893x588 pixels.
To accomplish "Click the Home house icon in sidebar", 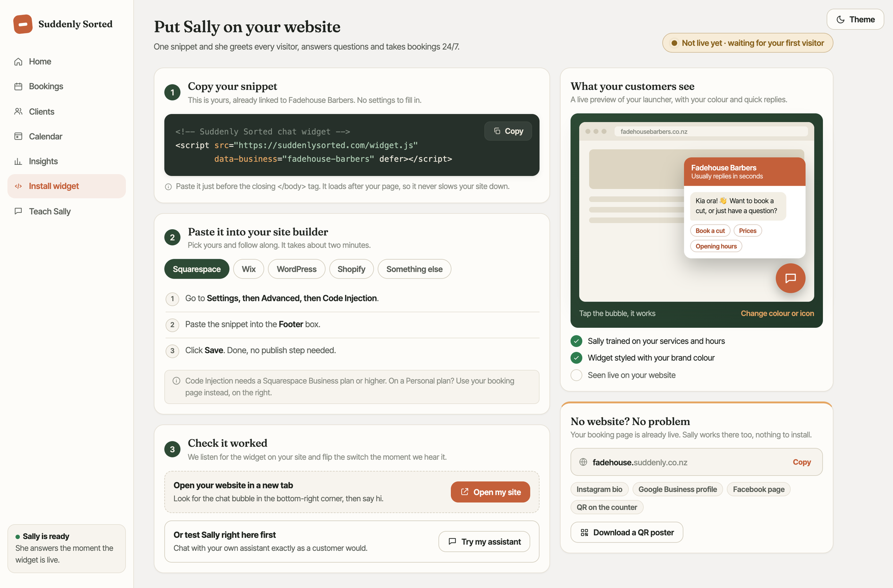I will 18,62.
